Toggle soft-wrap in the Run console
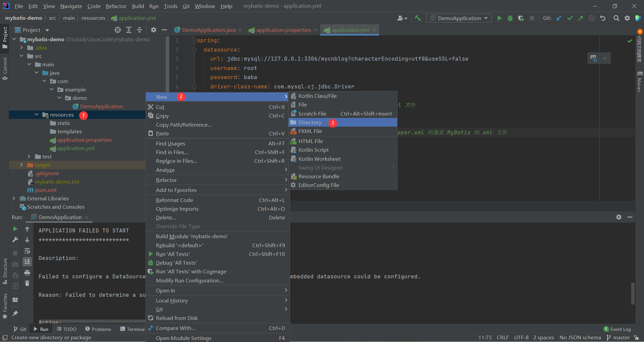 pyautogui.click(x=27, y=251)
